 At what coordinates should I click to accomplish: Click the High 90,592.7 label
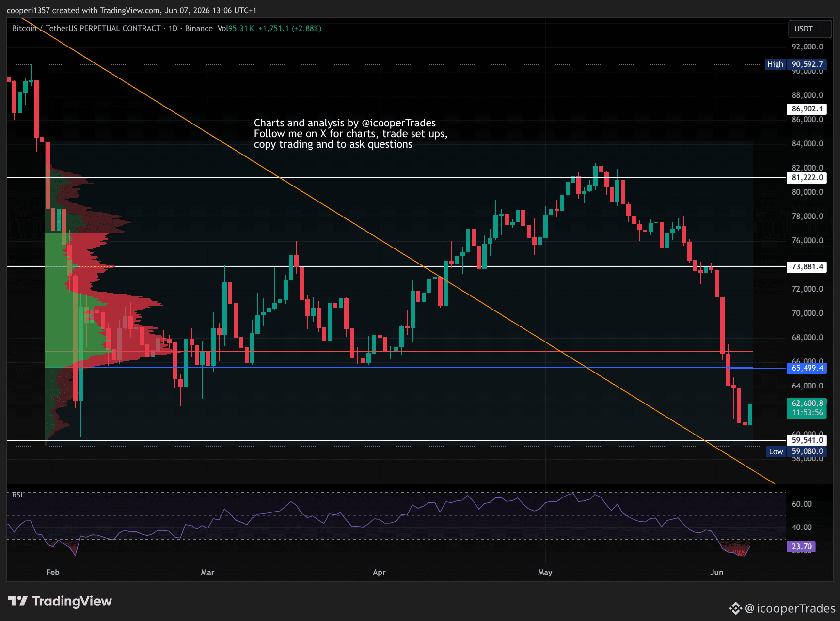(x=795, y=64)
